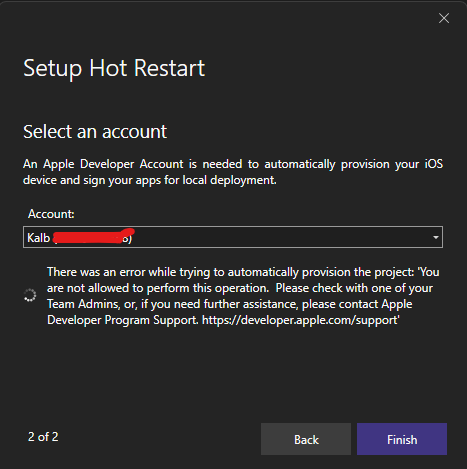467x469 pixels.
Task: Click the Apple Developer Account description paragraph
Action: pos(233,172)
